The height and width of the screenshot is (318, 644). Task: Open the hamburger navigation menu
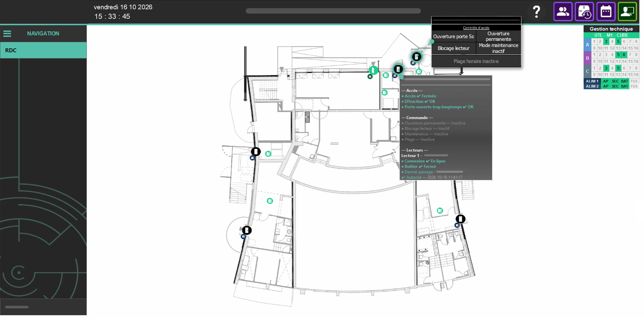point(7,34)
